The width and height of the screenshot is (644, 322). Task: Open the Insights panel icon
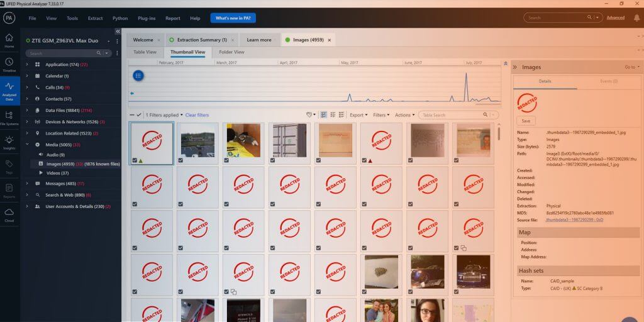(9, 143)
